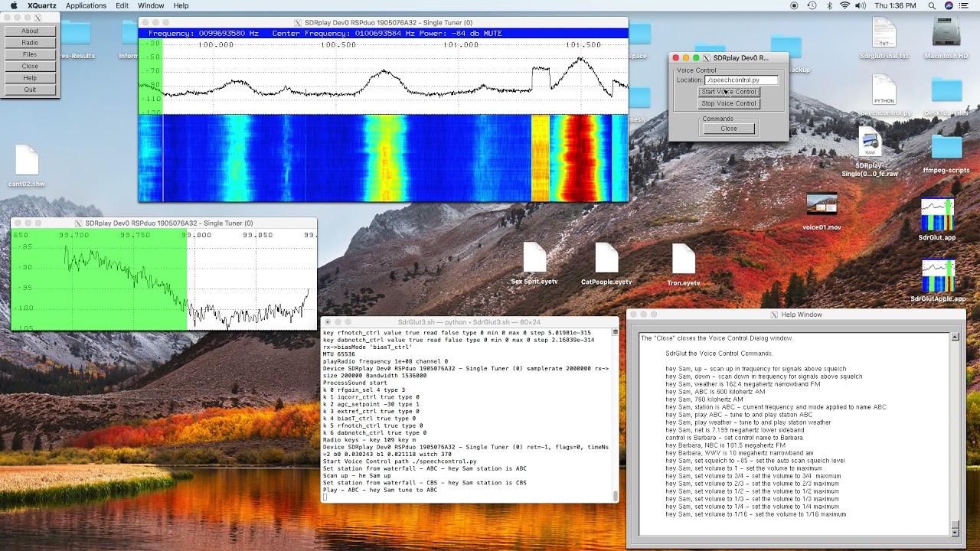This screenshot has width=980, height=551.
Task: Open the Window menu
Action: pyautogui.click(x=151, y=5)
